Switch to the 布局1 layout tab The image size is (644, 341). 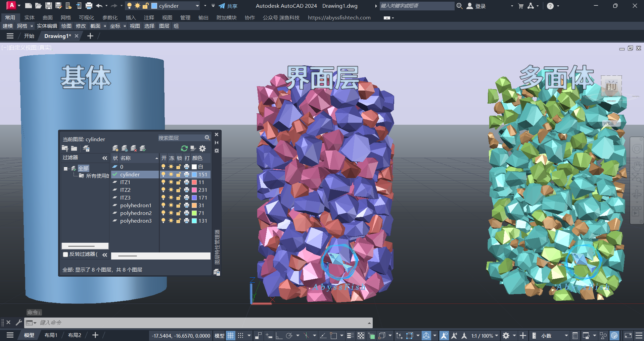(x=51, y=335)
